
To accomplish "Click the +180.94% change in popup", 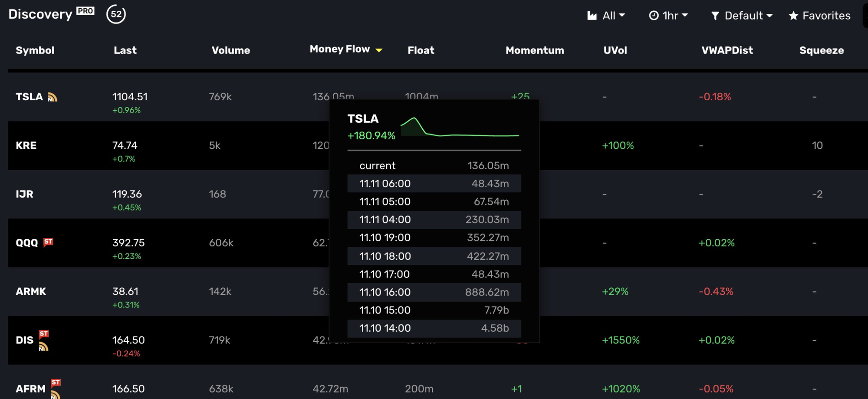I will click(372, 135).
